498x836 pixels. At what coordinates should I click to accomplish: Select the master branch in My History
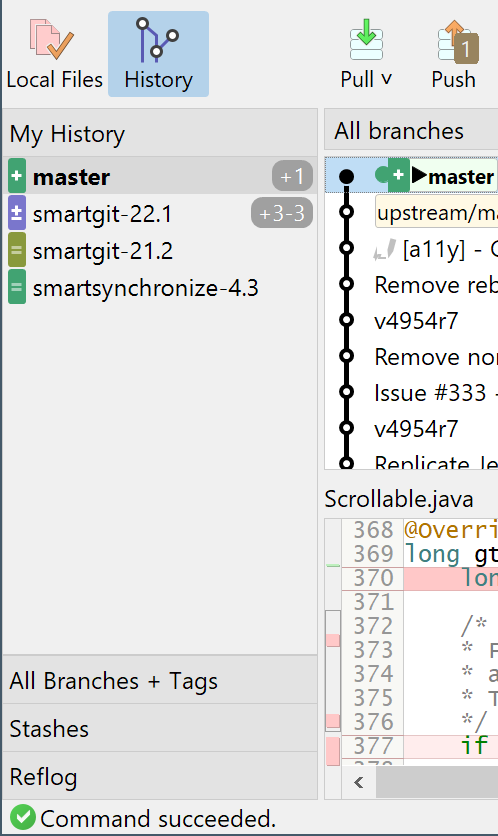click(x=160, y=176)
